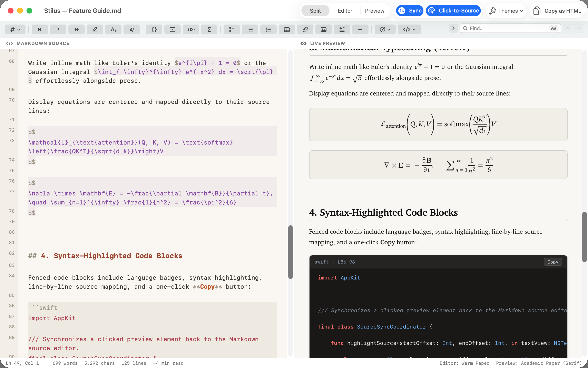Open the code snippet </> dropdown
The image size is (588, 368).
tap(409, 29)
